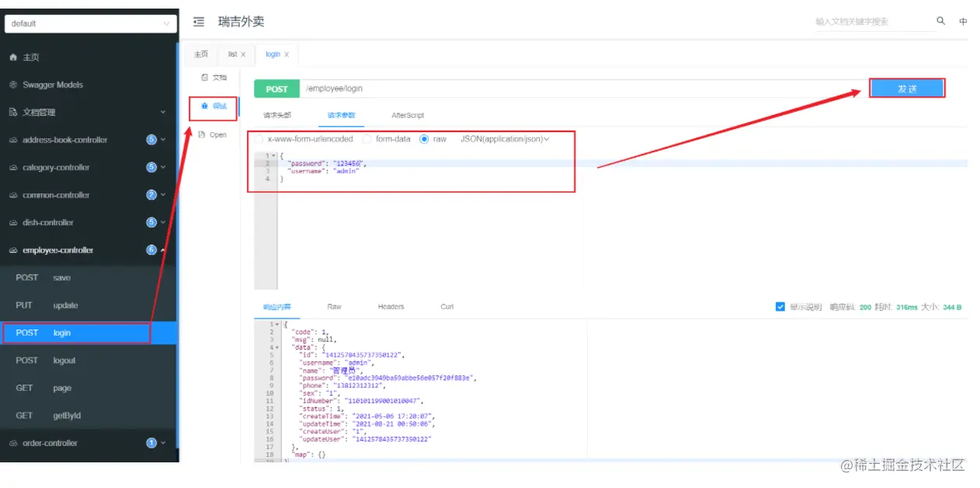Viewport: 980px width, 488px height.
Task: Close the login tab with its X
Action: pyautogui.click(x=287, y=54)
